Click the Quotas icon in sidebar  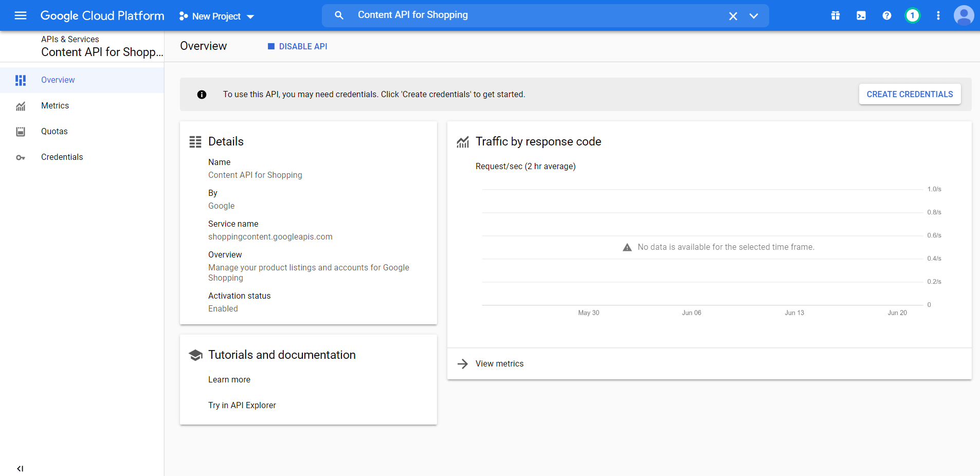point(21,132)
